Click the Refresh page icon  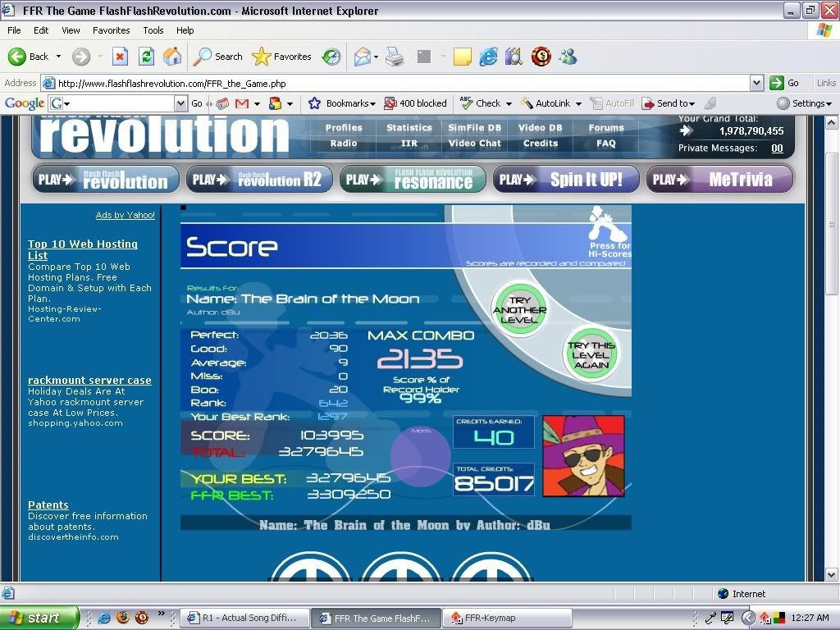[x=146, y=57]
